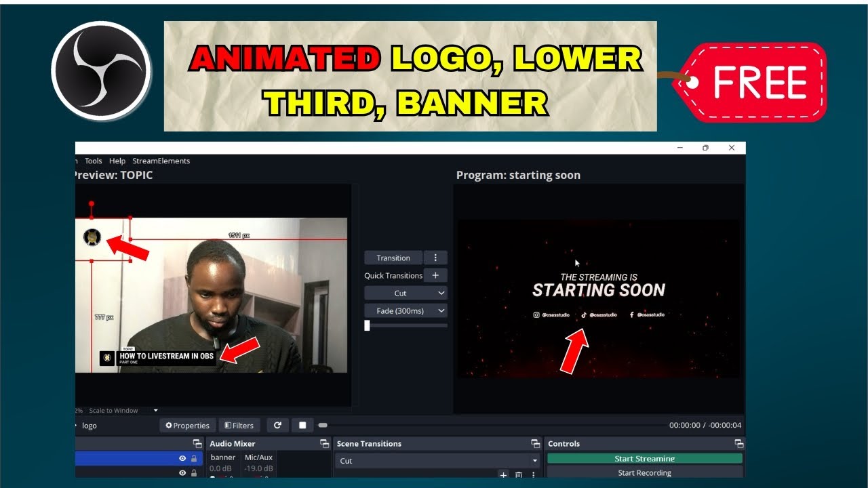Click the "Quick Transitions" label
The image size is (868, 488).
pyautogui.click(x=393, y=275)
